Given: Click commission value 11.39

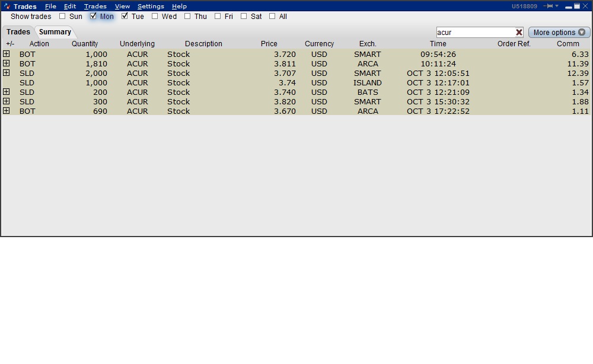Looking at the screenshot, I should 578,64.
